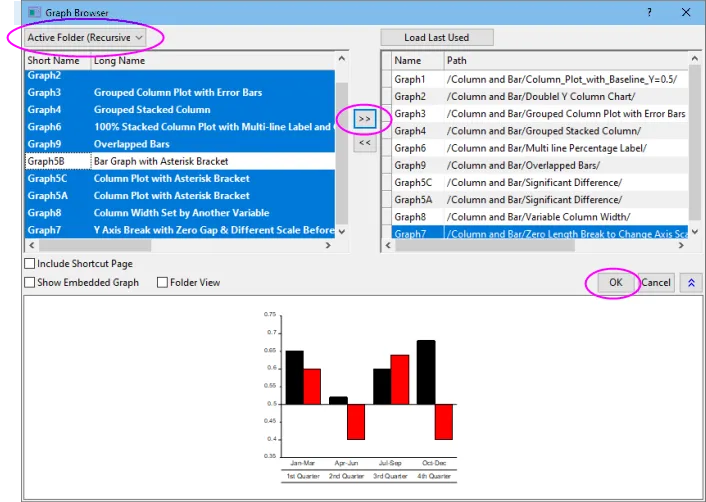The height and width of the screenshot is (502, 706).
Task: Click left list horizontal scroll left arrow
Action: click(32, 245)
